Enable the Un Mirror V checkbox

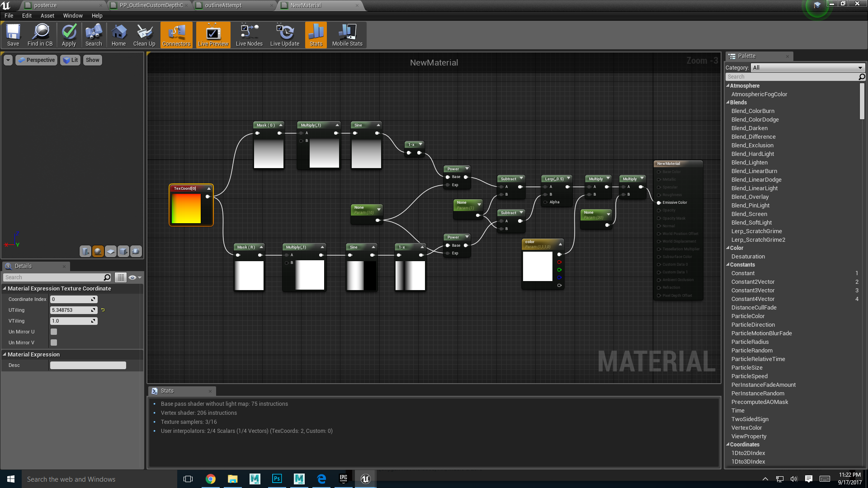point(54,343)
